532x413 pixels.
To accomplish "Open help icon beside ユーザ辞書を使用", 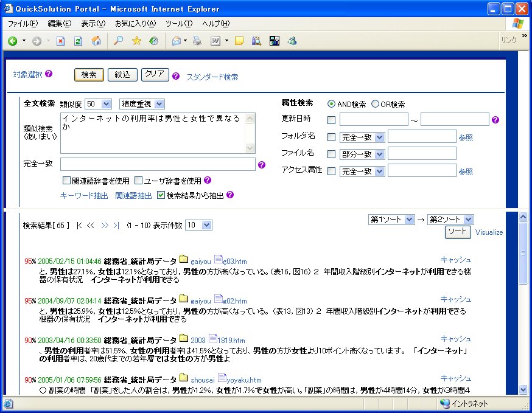I will (x=208, y=180).
